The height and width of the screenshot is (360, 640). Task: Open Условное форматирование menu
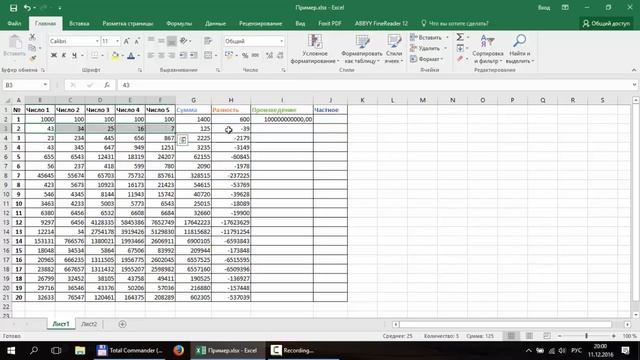pyautogui.click(x=315, y=49)
